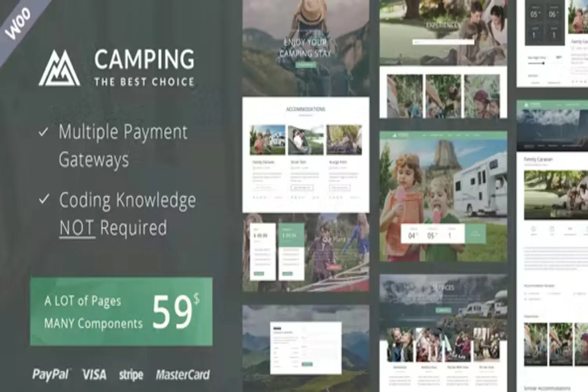Click the underlined NOT text
This screenshot has height=392, width=588.
[x=77, y=228]
